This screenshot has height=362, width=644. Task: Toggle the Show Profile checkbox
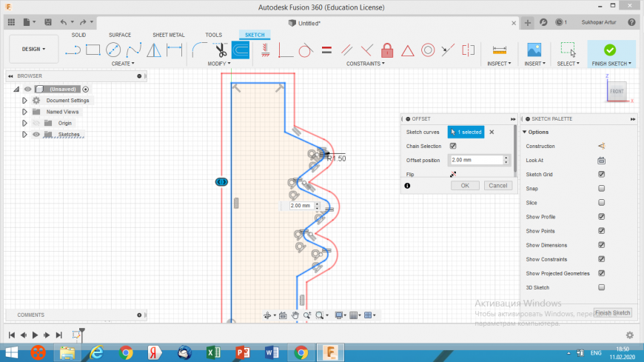[601, 217]
